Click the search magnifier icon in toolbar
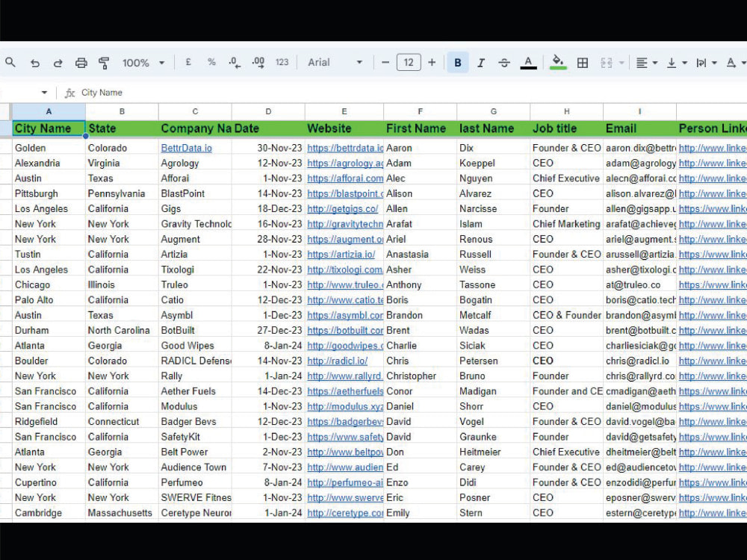 [10, 63]
